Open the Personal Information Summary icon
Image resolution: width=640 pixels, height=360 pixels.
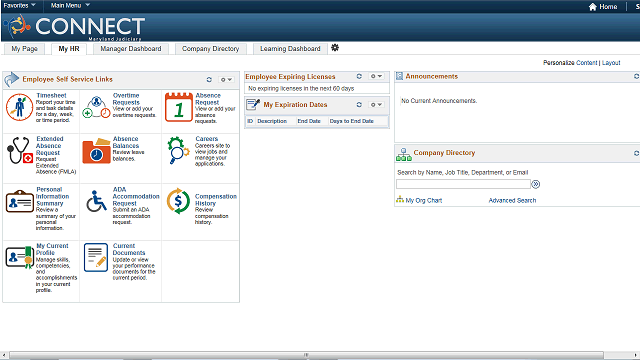pyautogui.click(x=19, y=201)
